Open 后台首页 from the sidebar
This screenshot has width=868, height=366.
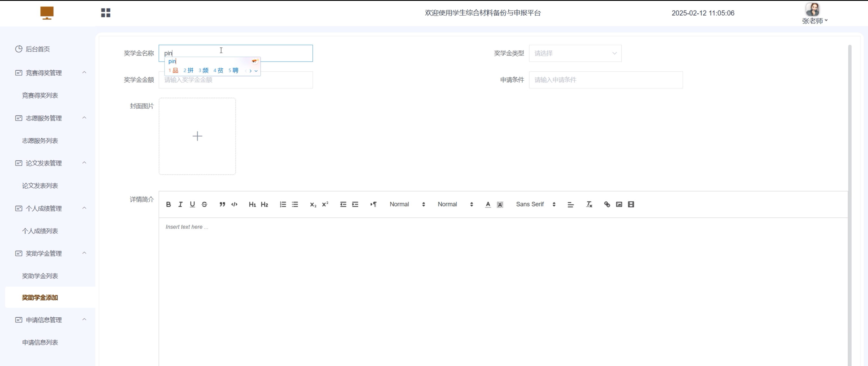[37, 49]
